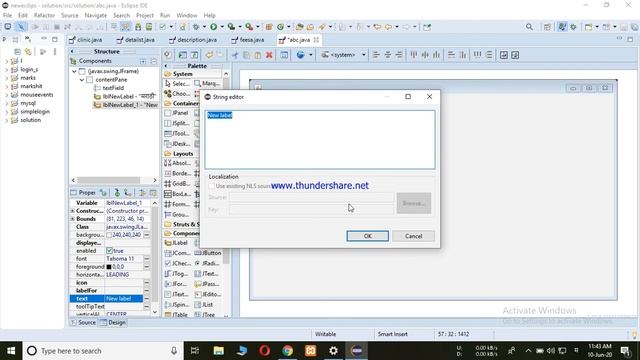Open File Explorer from the taskbar
640x360 pixels.
[218, 351]
